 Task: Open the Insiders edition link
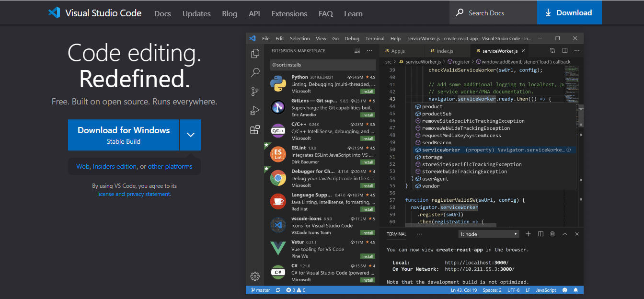[115, 166]
